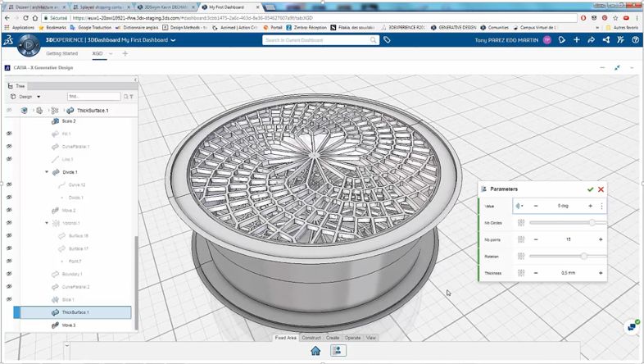Expand the bottom action bar chevron
The height and width of the screenshot is (364, 644).
(67, 345)
